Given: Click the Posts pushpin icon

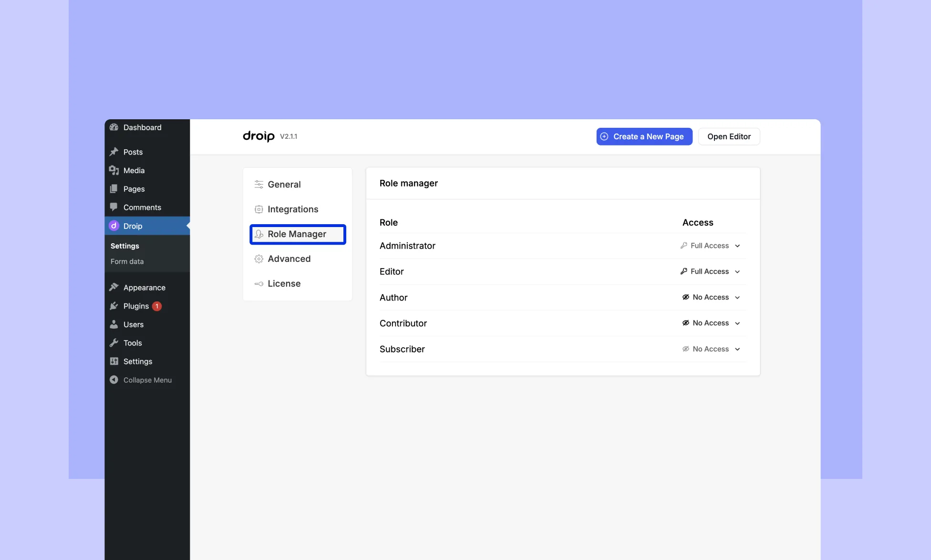Looking at the screenshot, I should pos(114,152).
